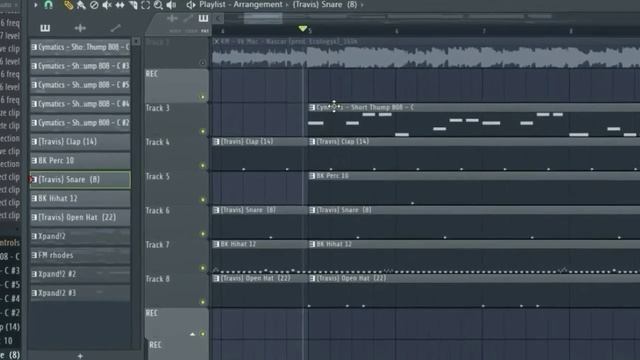Screen dimensions: 640x360
Task: Select the Slip tool
Action: [x=120, y=5]
